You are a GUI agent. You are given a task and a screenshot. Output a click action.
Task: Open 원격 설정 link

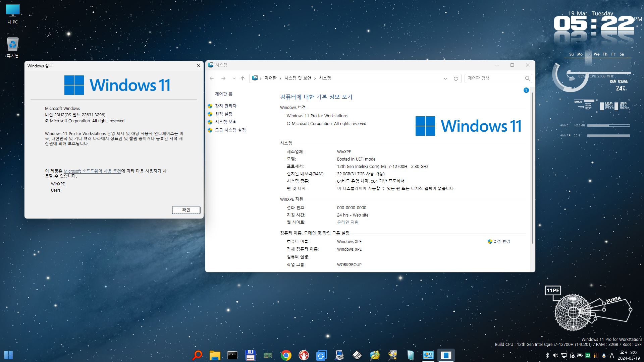224,114
